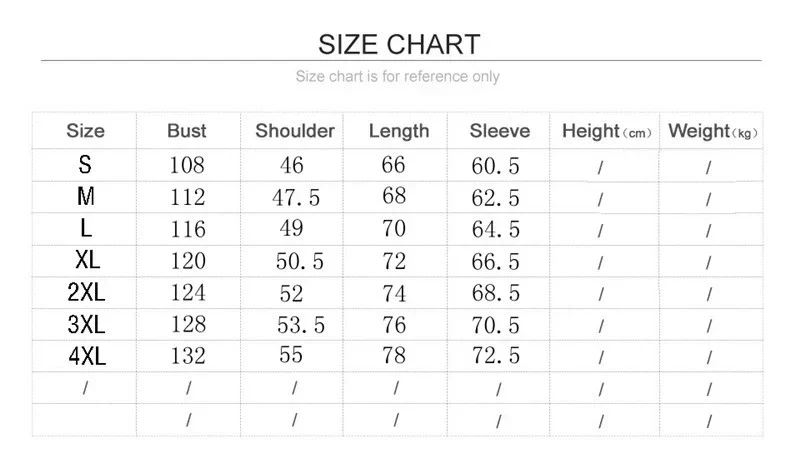Select the shoulder value 47.5
Image resolution: width=800 pixels, height=459 pixels.
click(296, 197)
